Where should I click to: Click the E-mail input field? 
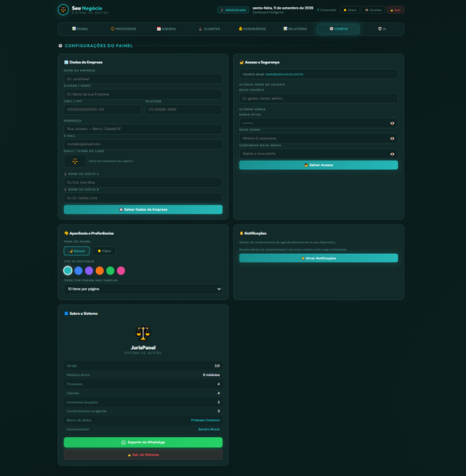(x=143, y=144)
